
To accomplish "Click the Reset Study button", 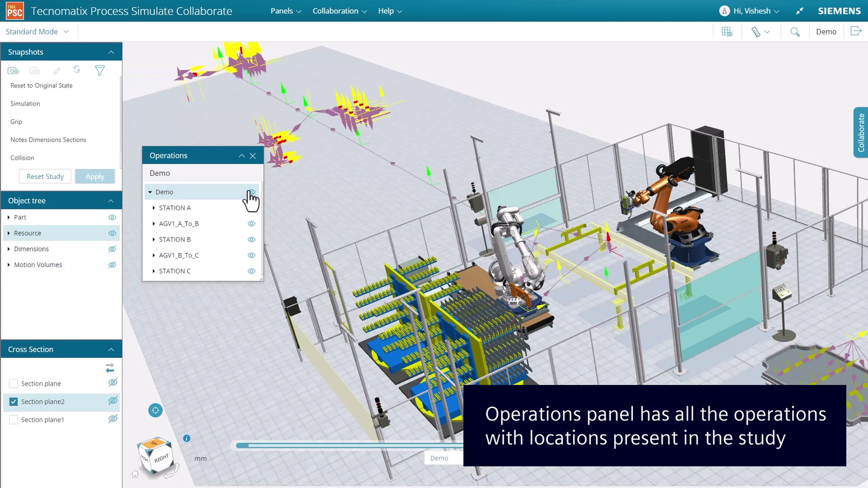I will point(45,176).
